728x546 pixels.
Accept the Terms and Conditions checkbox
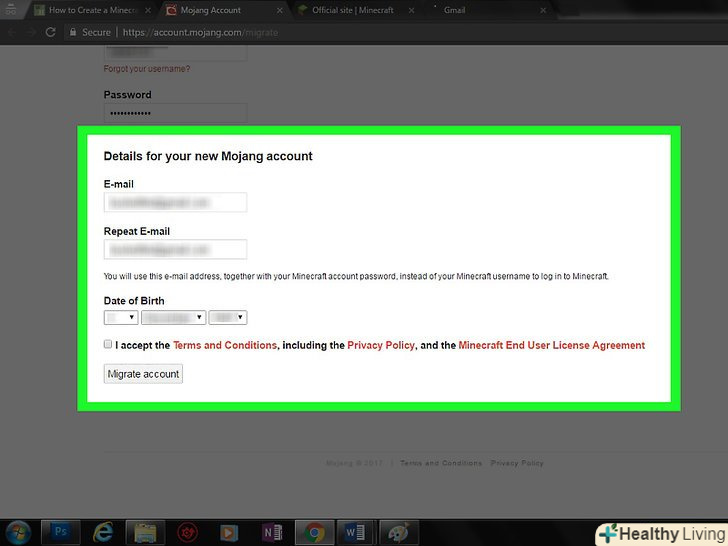(108, 344)
